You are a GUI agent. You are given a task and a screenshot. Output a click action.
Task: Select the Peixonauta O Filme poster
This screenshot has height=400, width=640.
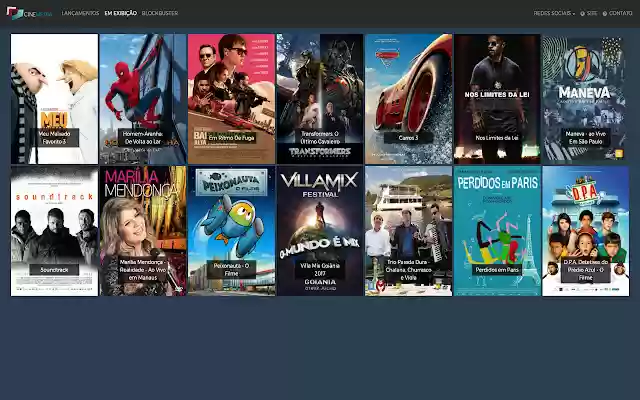[231, 231]
